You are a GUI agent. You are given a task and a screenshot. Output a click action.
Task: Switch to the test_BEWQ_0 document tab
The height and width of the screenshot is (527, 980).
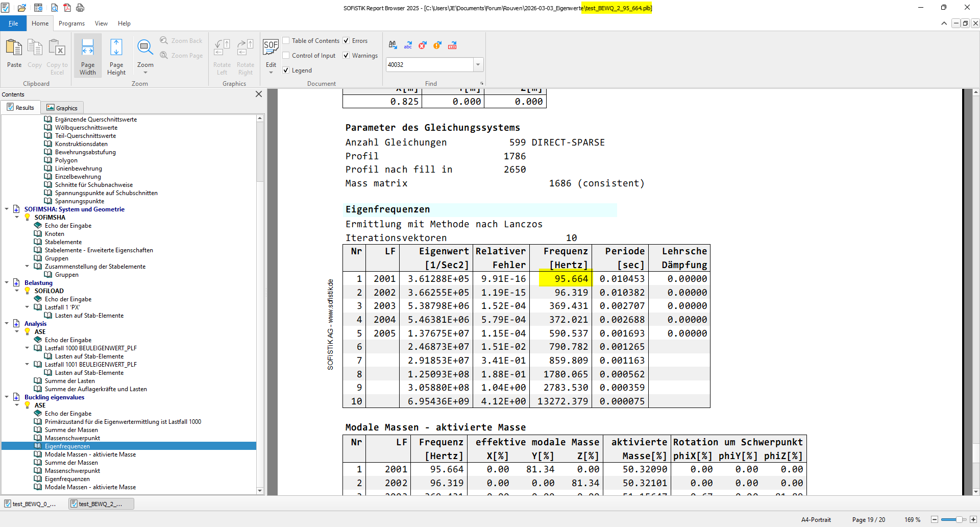click(x=31, y=504)
